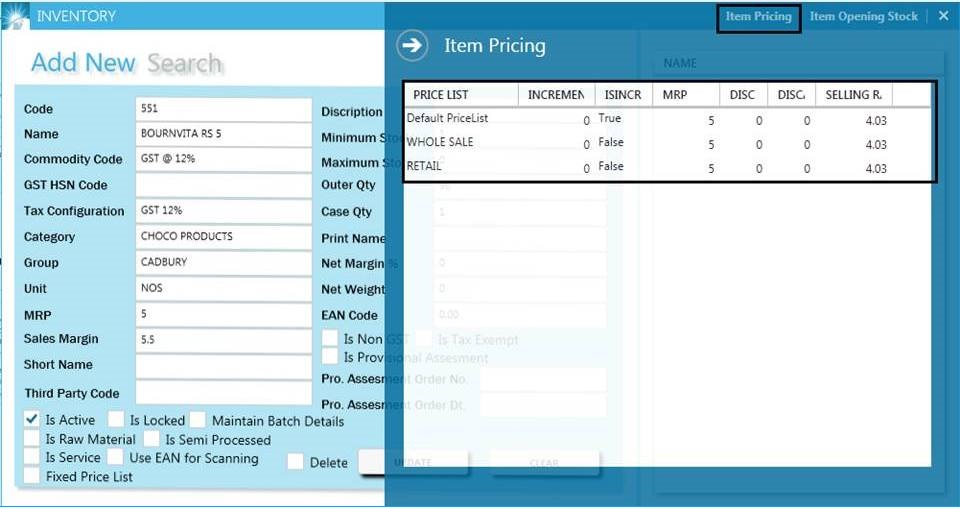Click the MRP column header in pricing grid
Viewport: 960px width, 530px height.
pyautogui.click(x=686, y=95)
